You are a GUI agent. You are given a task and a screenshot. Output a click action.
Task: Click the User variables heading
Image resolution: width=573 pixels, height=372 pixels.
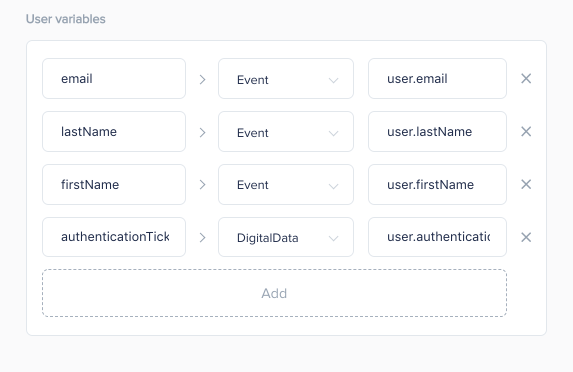[66, 19]
